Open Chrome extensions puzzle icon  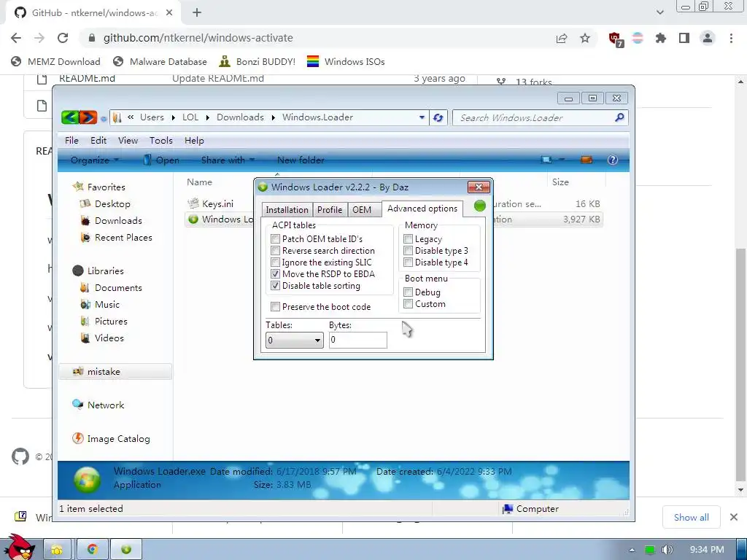pos(660,38)
